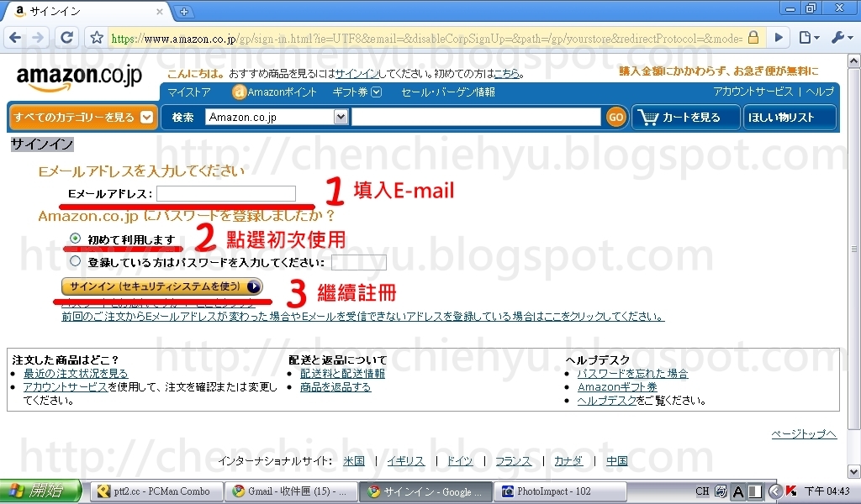Open セール・バーゲン情報 menu item
Screen dimensions: 861x504
448,92
